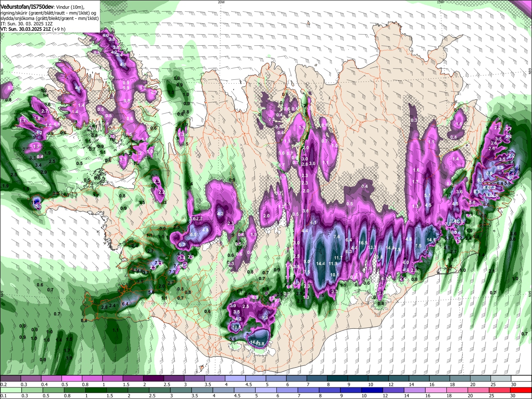Click the '11.9' precipitation value on the map
This screenshot has height=399, width=532.
[x=333, y=264]
